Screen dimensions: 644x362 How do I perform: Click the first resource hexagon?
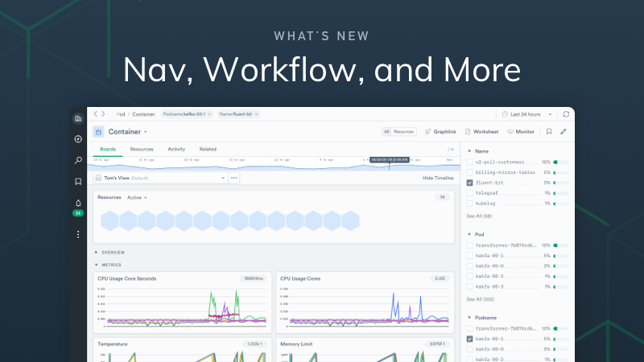pyautogui.click(x=109, y=220)
